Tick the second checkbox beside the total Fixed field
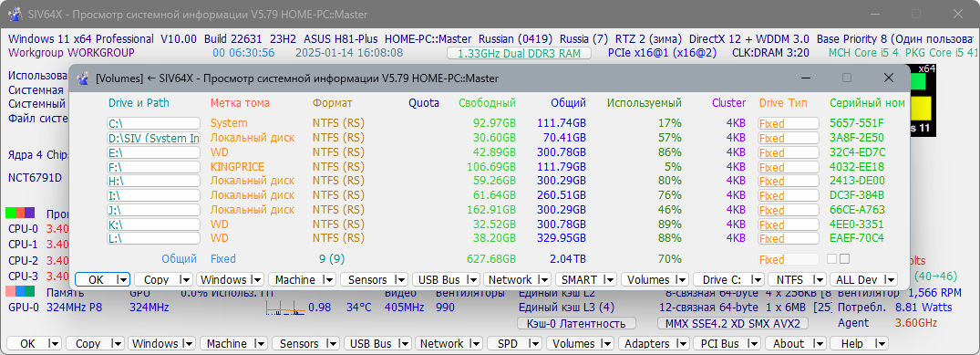 (844, 258)
